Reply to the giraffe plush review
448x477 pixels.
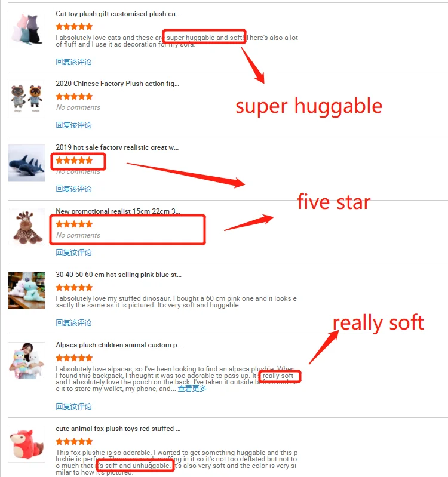click(x=73, y=253)
